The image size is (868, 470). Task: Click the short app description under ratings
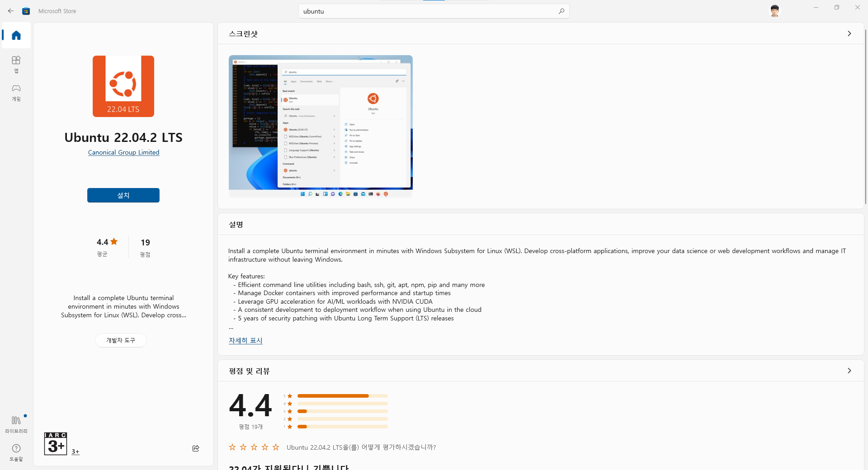point(123,306)
